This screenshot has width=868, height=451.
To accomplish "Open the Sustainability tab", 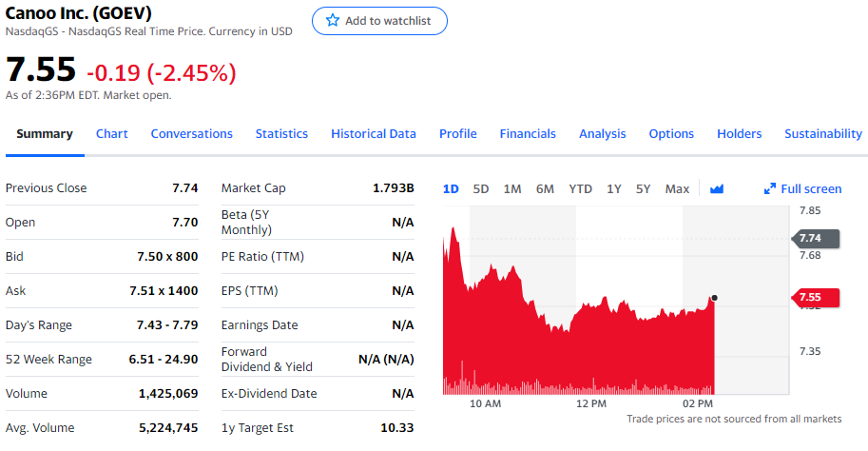I will point(823,133).
